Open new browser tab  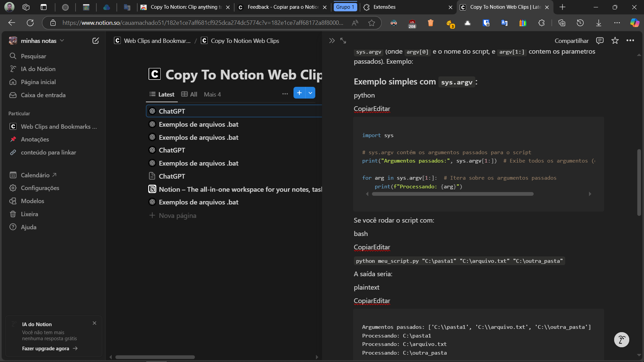[562, 7]
